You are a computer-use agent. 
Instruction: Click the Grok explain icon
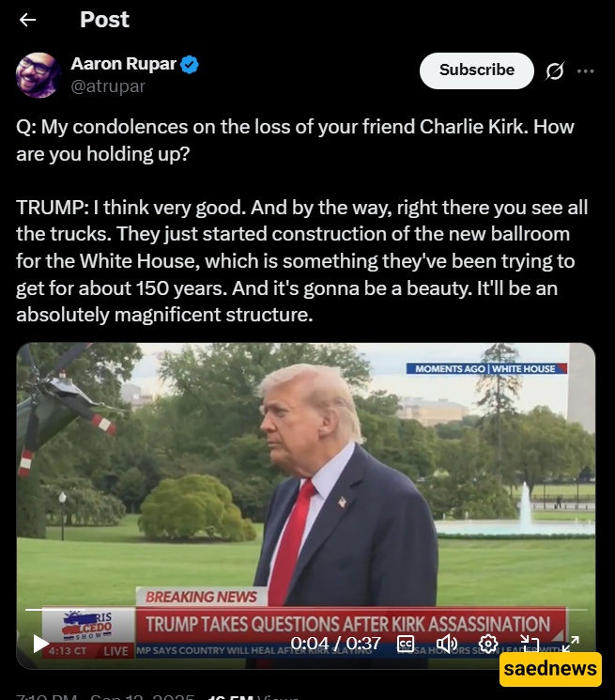coord(554,70)
